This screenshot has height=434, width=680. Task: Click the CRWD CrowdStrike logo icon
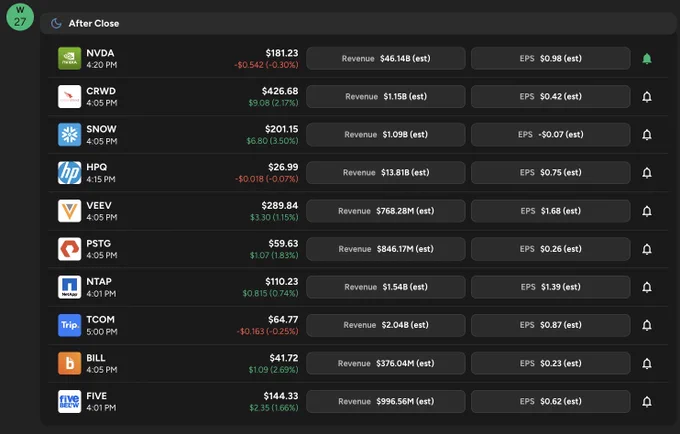tap(69, 96)
